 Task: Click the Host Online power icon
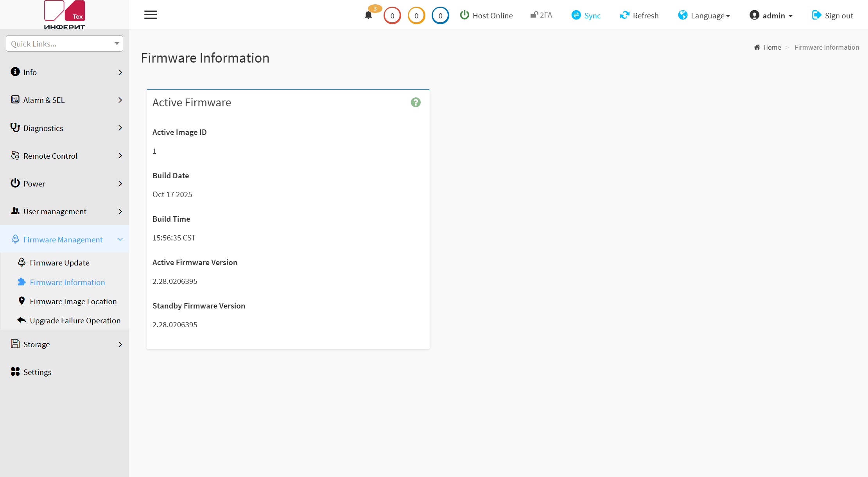coord(464,15)
